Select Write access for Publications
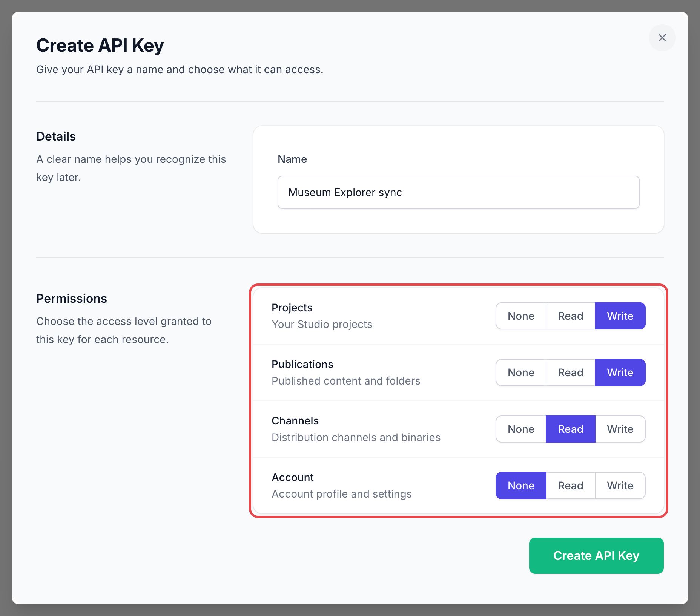 click(620, 372)
